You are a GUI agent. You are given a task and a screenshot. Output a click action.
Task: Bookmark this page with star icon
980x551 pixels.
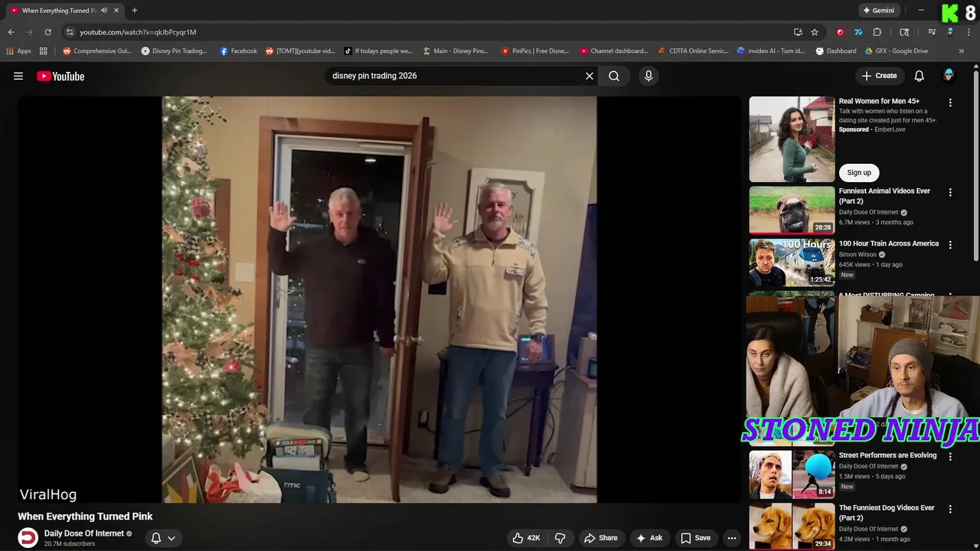click(815, 32)
